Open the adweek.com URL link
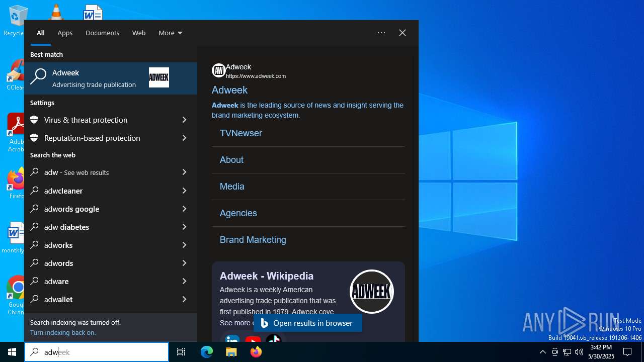This screenshot has height=362, width=644. click(x=256, y=76)
